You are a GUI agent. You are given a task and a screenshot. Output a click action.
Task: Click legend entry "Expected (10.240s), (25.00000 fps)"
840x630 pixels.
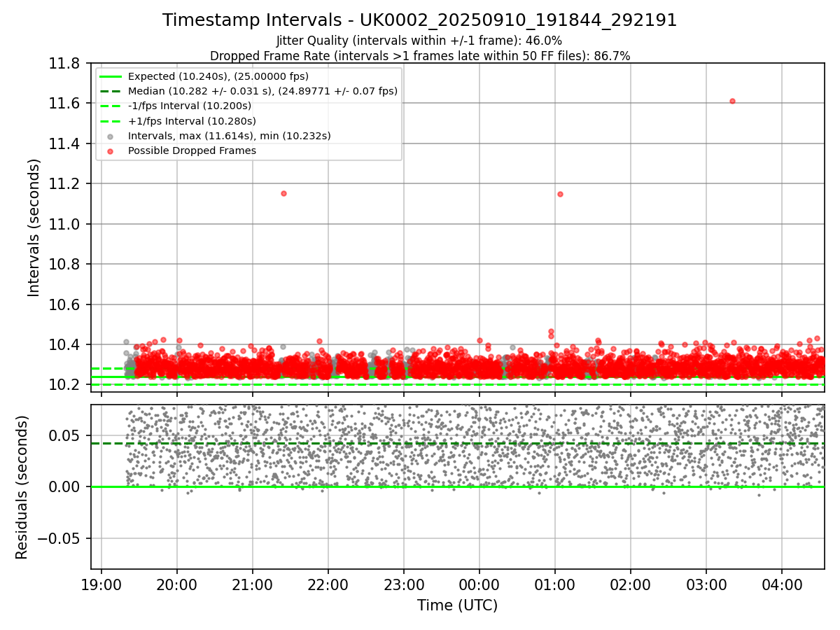pos(218,76)
